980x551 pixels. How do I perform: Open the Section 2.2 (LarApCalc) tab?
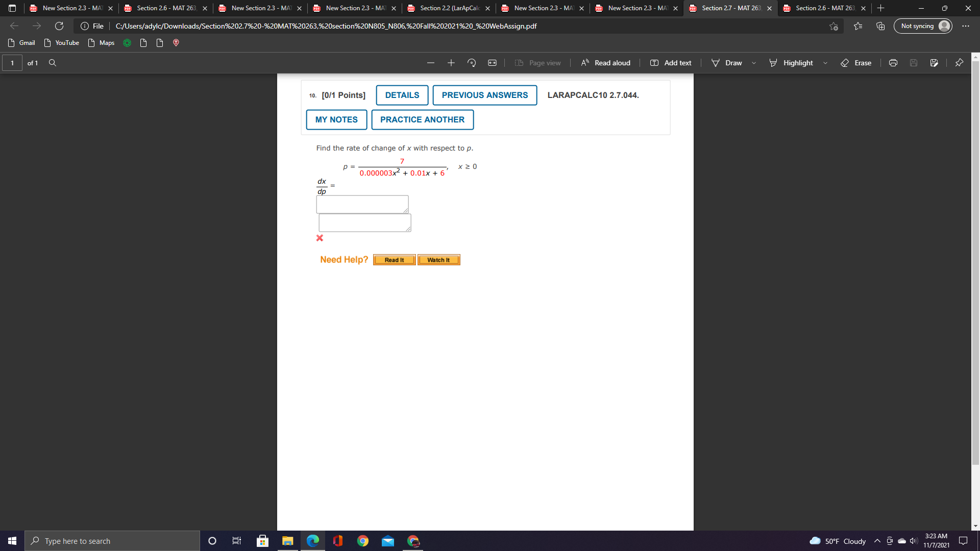[447, 8]
